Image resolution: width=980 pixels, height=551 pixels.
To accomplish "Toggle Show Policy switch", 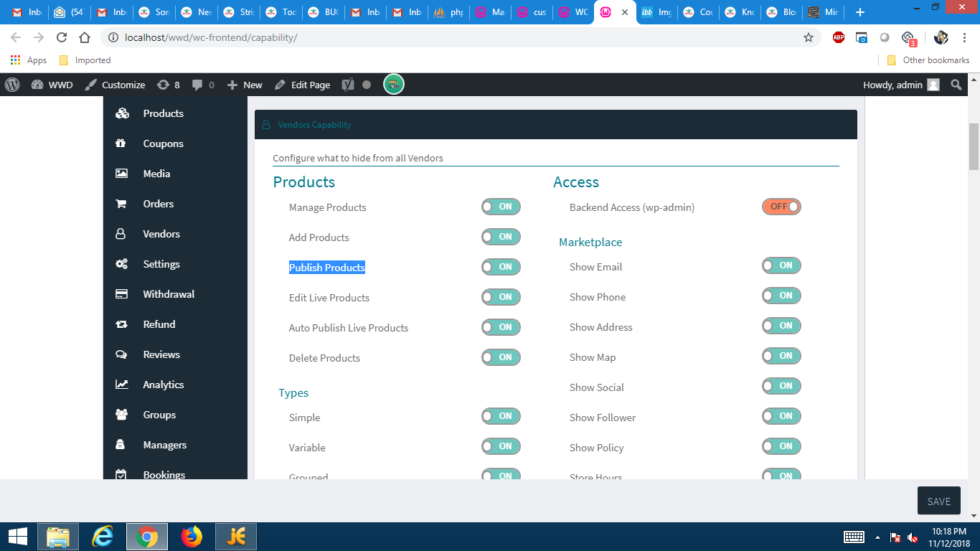I will (x=781, y=446).
